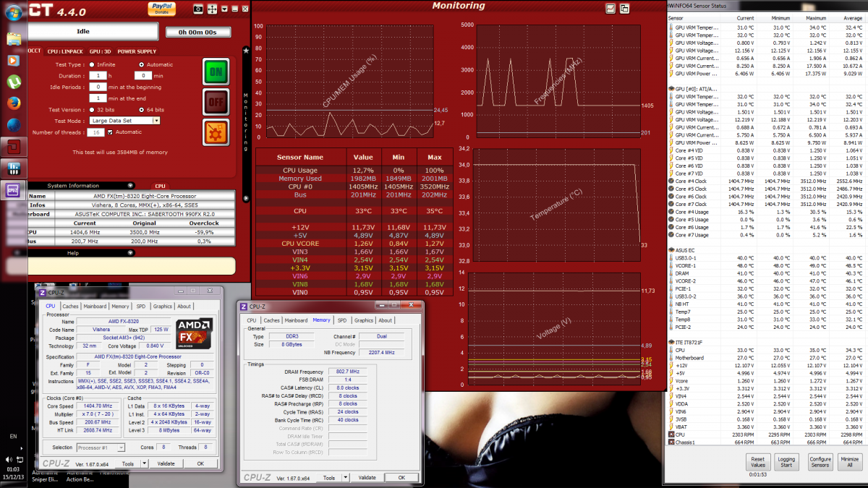Open SPD tab in right CPU-Z window
Screen dimensions: 868x488
tap(342, 320)
